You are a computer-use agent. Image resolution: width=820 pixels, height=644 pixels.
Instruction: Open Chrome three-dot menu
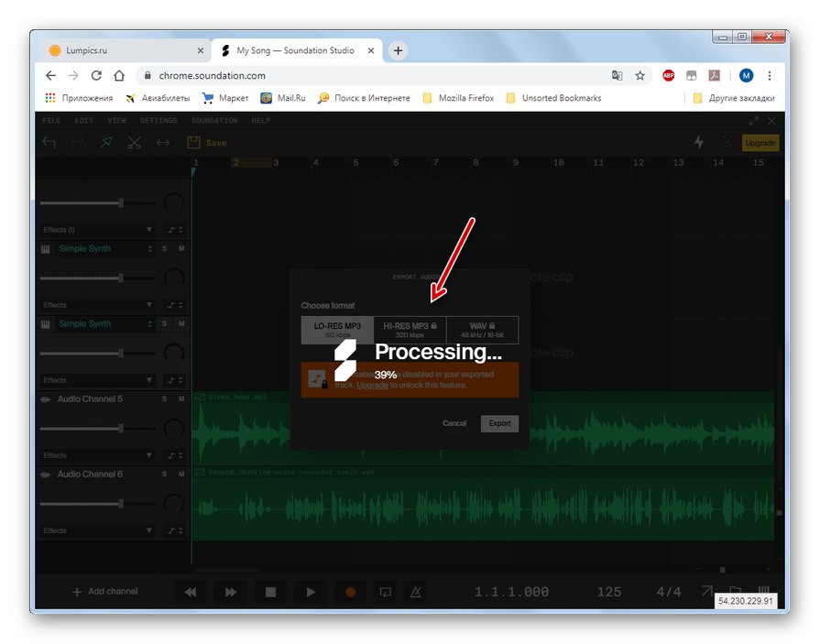(770, 76)
